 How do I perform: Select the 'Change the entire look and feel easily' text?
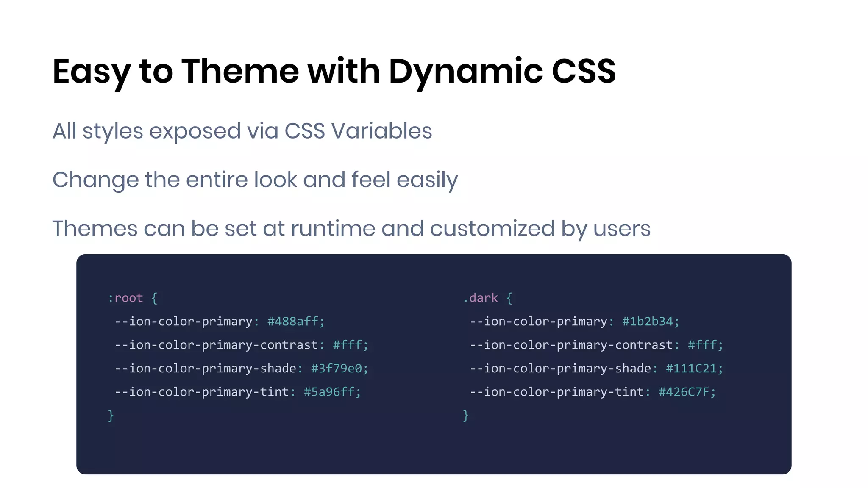[255, 180]
